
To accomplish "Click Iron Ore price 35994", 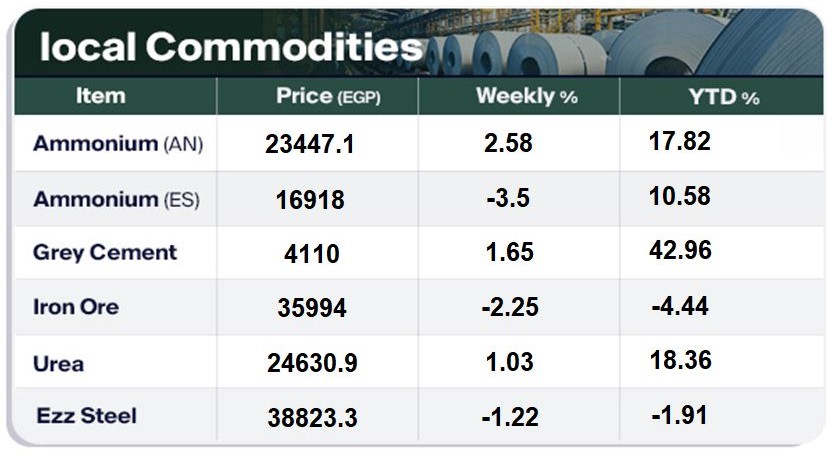I will [x=312, y=309].
